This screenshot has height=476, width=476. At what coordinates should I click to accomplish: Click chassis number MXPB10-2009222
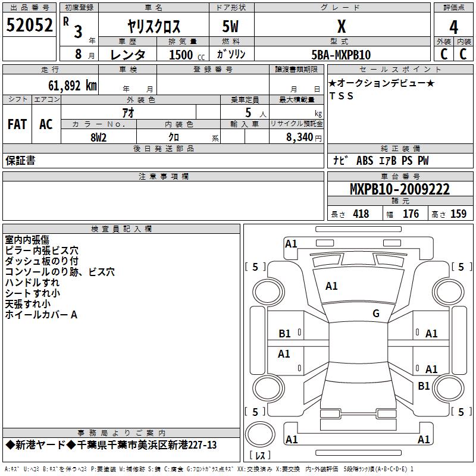400,189
